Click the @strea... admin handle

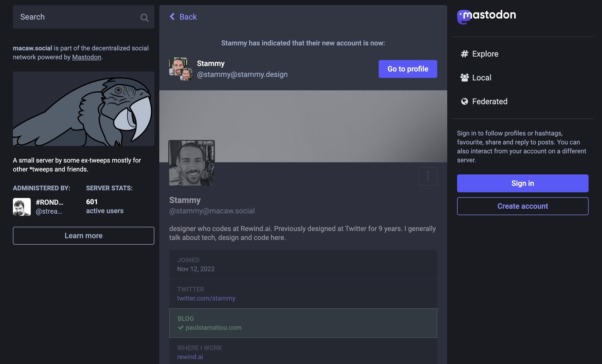click(x=49, y=211)
